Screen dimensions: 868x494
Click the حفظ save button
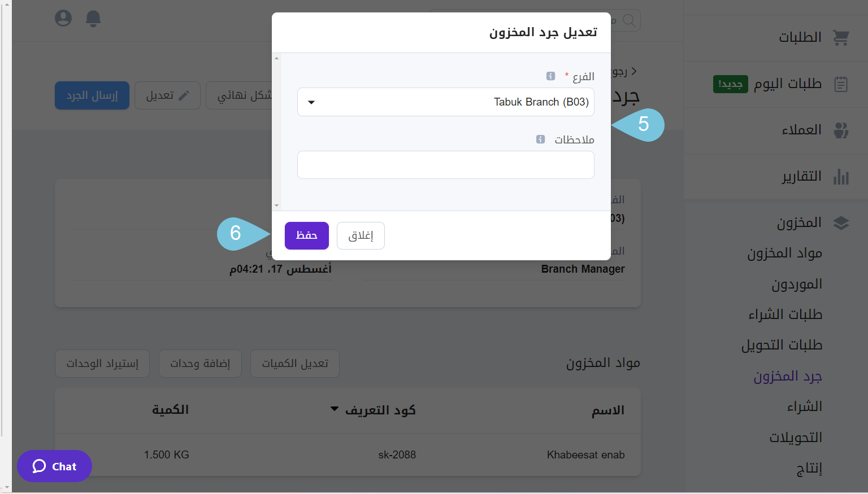[307, 235]
